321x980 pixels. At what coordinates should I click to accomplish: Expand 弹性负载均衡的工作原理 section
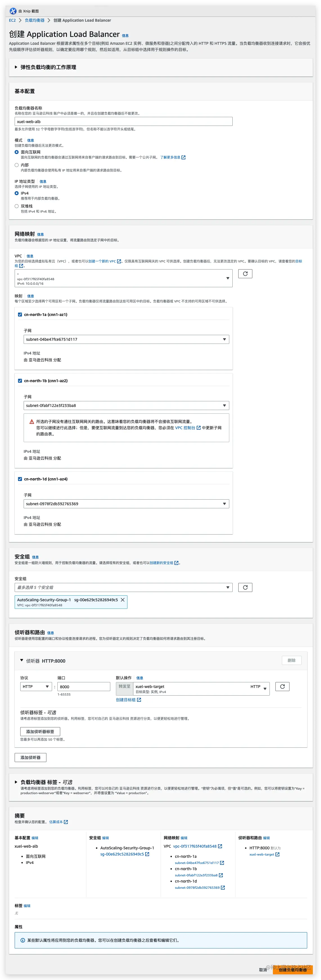tap(16, 67)
